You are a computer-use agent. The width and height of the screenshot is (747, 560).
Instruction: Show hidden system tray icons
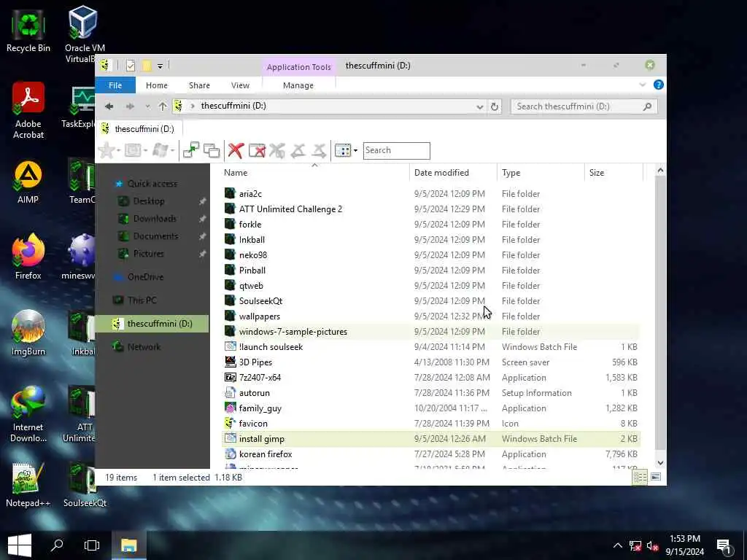[617, 545]
